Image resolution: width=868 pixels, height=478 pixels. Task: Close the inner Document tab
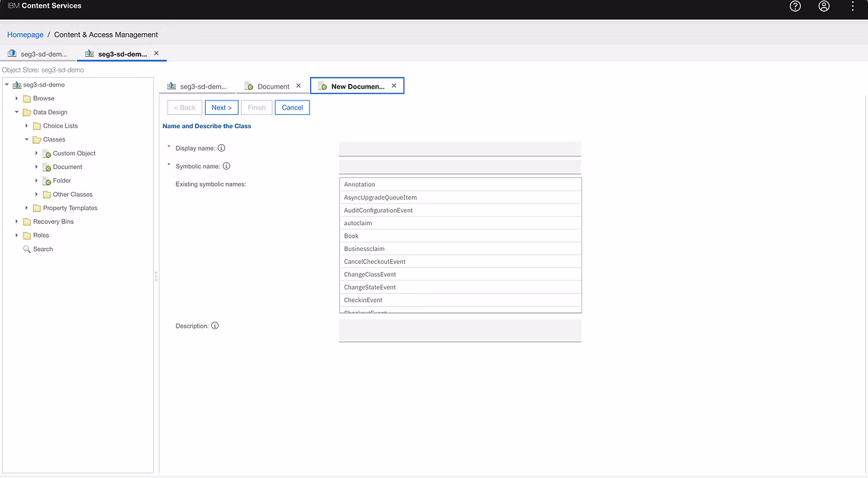(298, 86)
